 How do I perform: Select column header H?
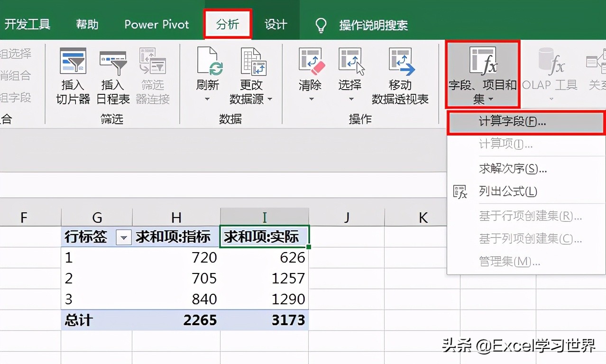176,218
